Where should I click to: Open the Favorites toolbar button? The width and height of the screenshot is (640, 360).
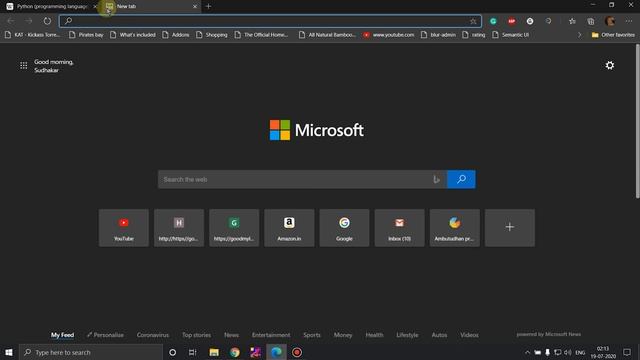click(572, 21)
